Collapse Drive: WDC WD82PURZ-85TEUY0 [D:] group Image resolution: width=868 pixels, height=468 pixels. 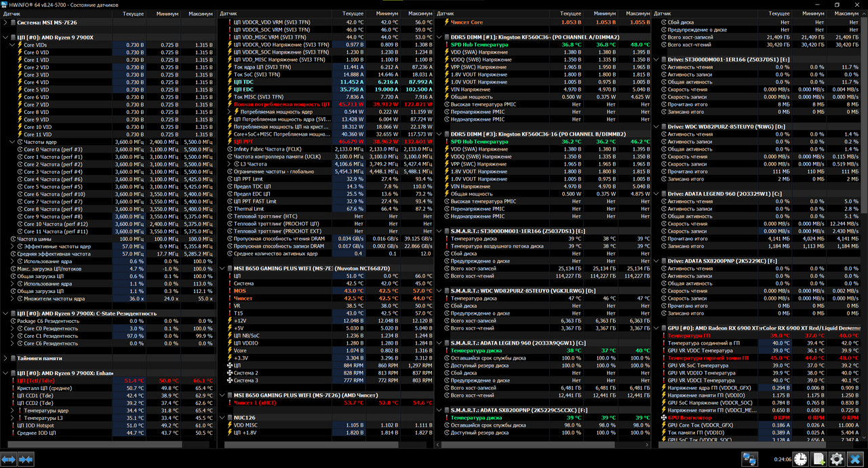click(x=656, y=127)
